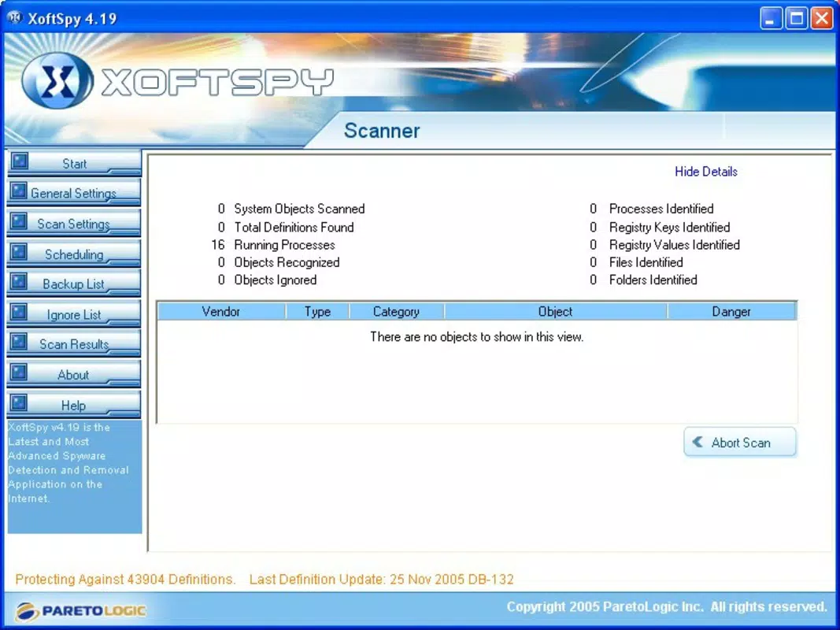The width and height of the screenshot is (840, 630).
Task: Close the XoftSpy window
Action: pyautogui.click(x=822, y=19)
